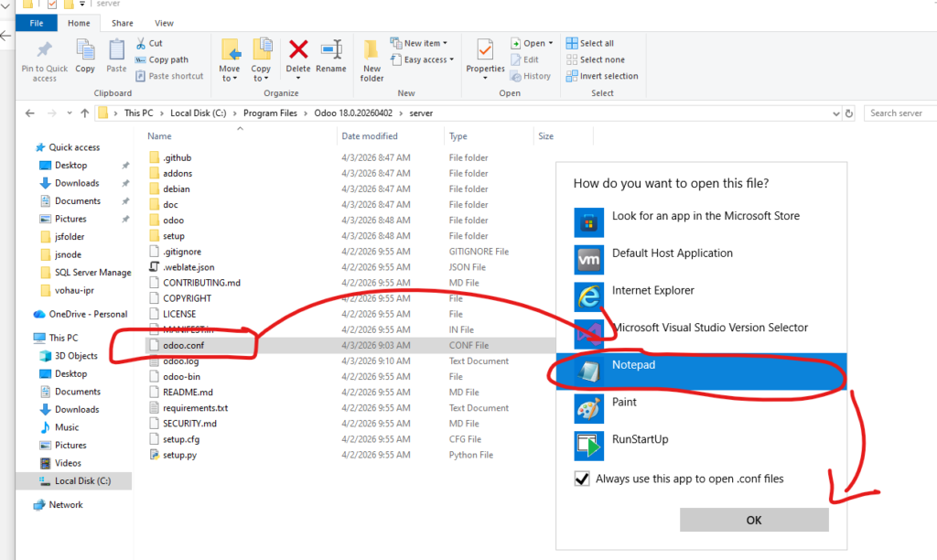Viewport: 937px width, 560px height.
Task: Pick Look for an app in Microsoft Store
Action: click(705, 217)
